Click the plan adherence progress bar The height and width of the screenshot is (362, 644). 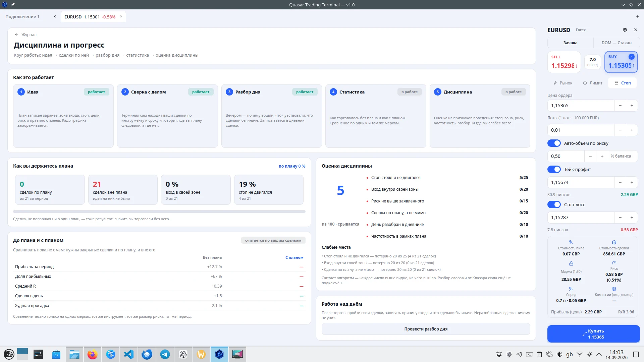coord(159,212)
